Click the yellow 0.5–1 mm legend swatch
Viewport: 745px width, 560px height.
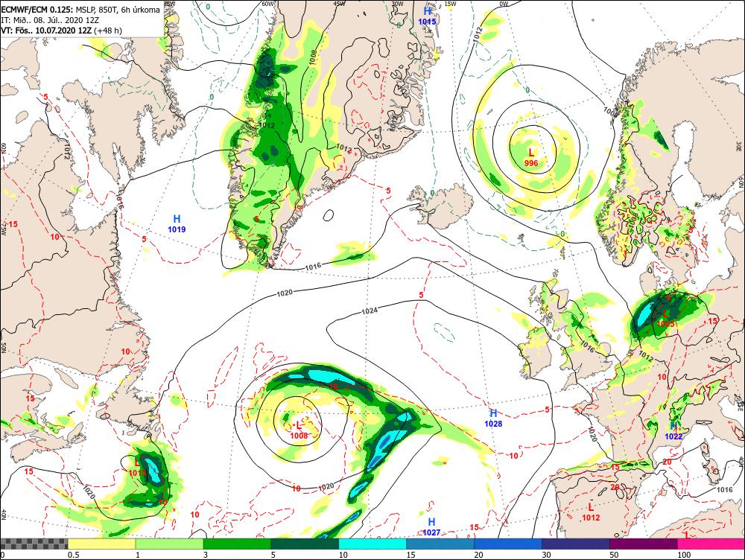(x=101, y=544)
